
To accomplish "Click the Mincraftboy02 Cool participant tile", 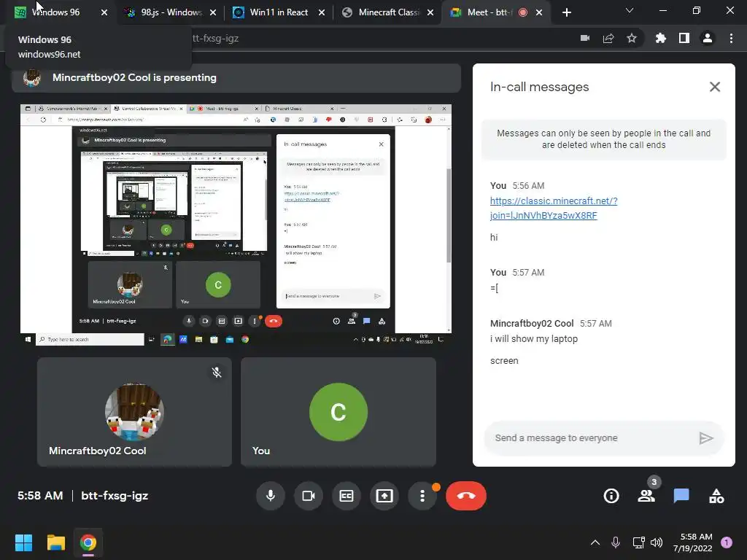I will click(134, 412).
